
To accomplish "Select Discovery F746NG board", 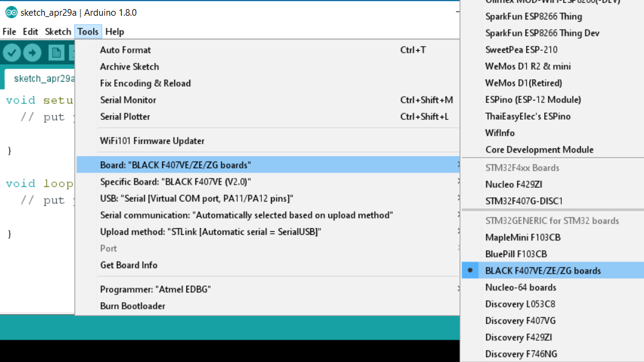I will [x=553, y=354].
